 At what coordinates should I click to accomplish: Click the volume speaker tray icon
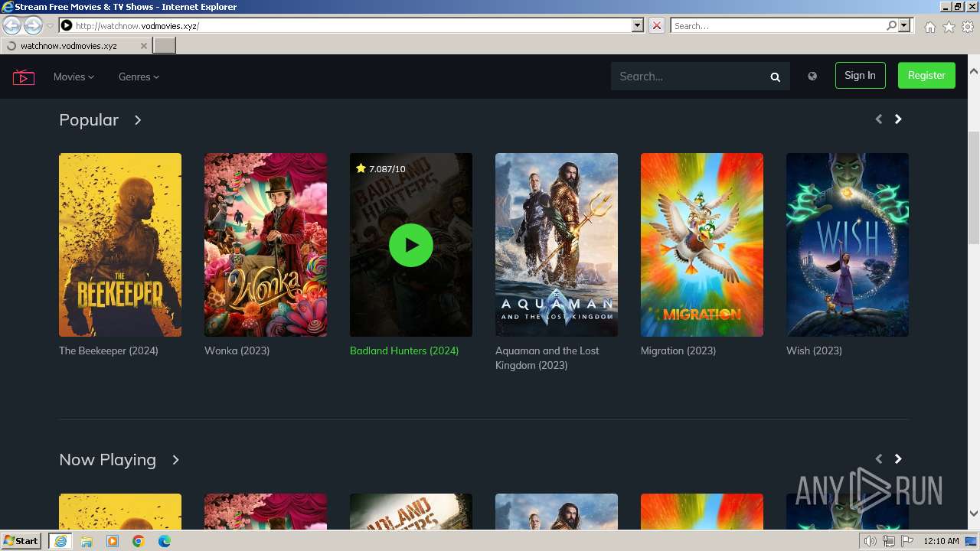pos(871,542)
